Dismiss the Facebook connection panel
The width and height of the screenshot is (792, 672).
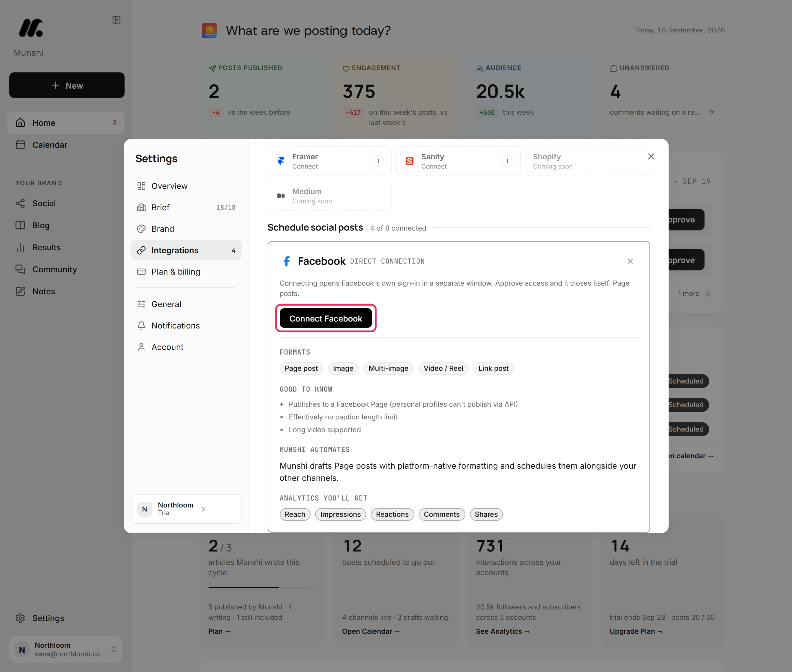tap(630, 261)
